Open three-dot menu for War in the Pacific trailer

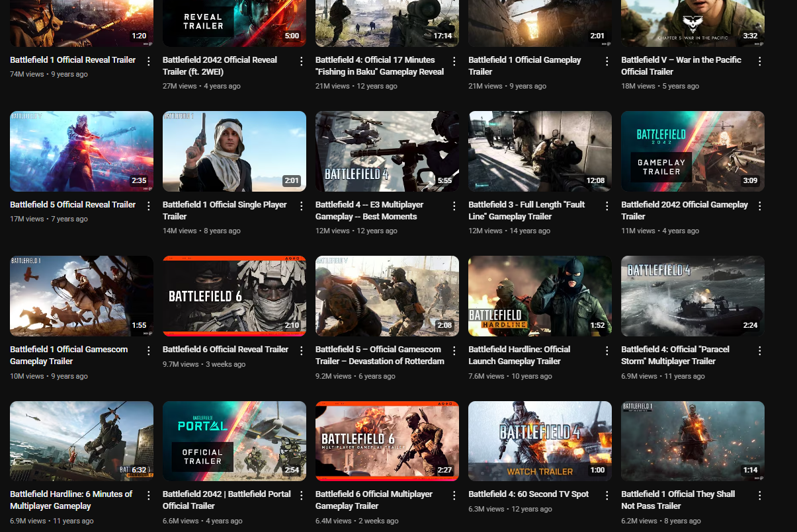tap(760, 61)
